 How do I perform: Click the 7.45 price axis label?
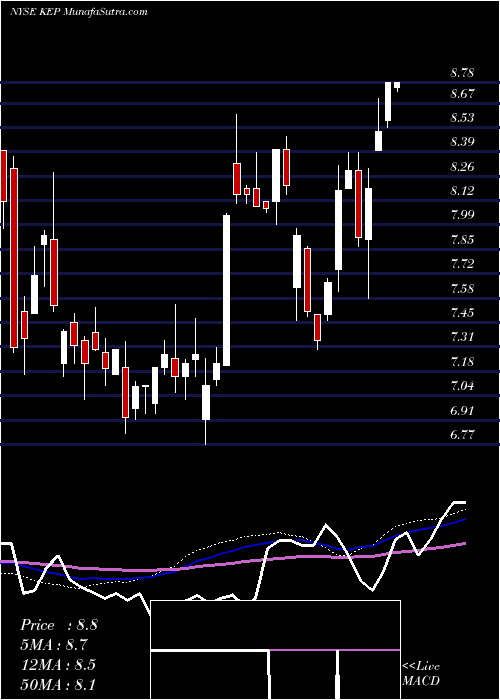point(462,312)
